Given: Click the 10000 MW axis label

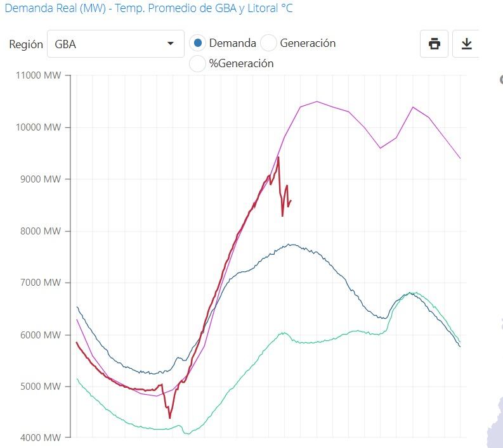Looking at the screenshot, I should [39, 127].
